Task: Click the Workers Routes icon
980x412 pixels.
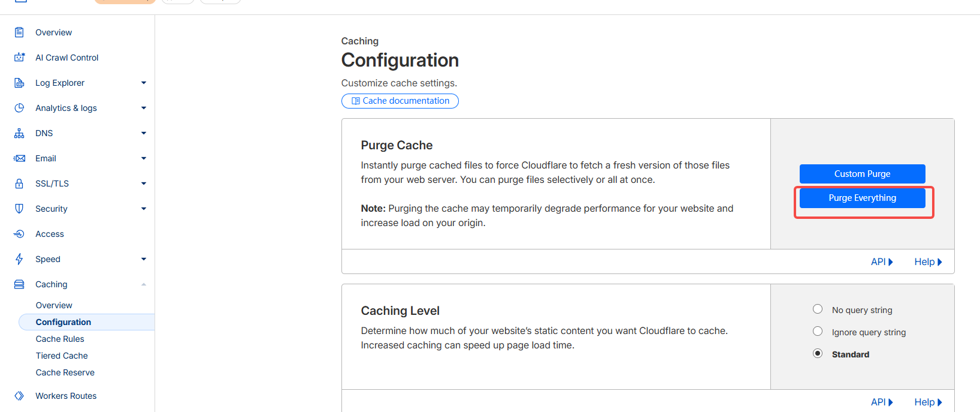Action: click(19, 395)
